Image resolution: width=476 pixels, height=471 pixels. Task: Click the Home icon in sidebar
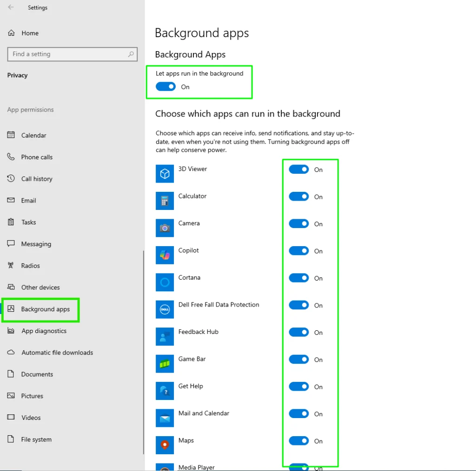(11, 33)
